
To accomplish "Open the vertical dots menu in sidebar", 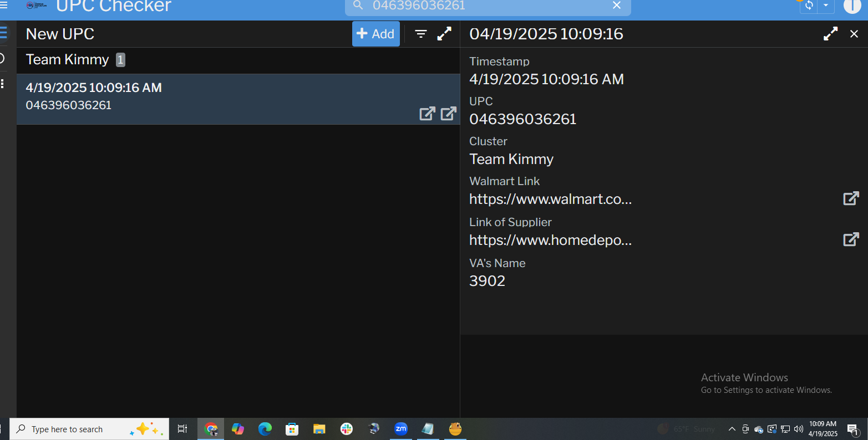I will (3, 84).
